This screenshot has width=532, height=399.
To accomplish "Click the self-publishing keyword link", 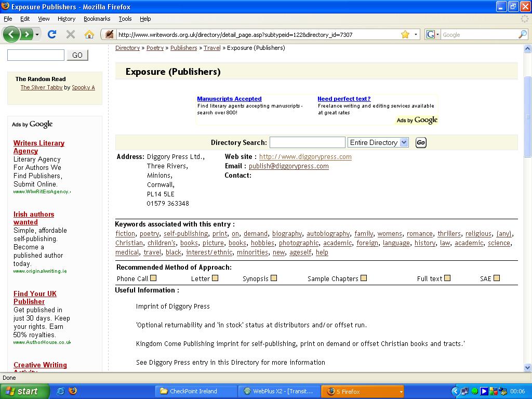I will click(186, 233).
